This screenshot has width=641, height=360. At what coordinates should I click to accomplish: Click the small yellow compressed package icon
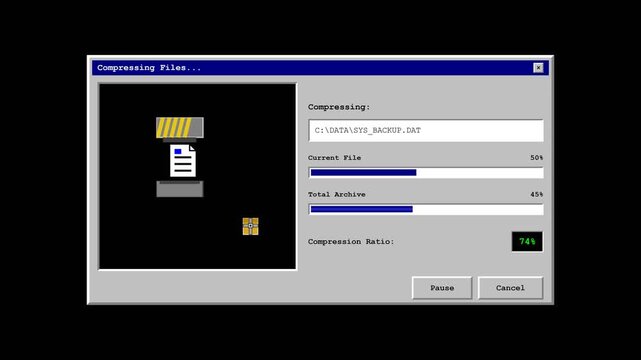251,226
